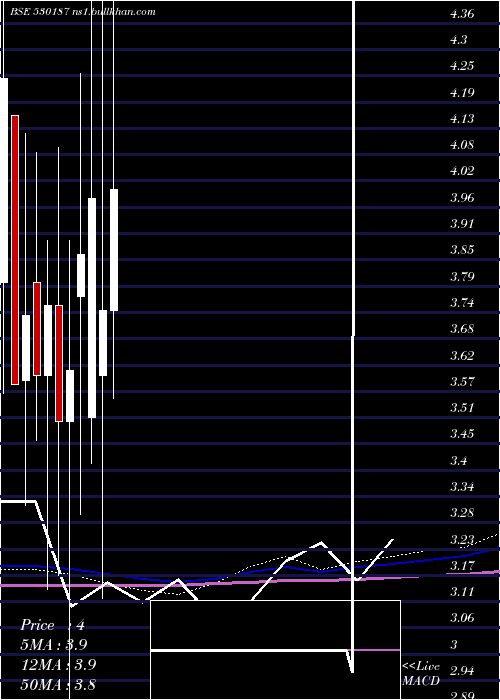Viewport: 500px width, 700px height.
Task: Click the 12MA : 3.9 readout
Action: point(58,665)
